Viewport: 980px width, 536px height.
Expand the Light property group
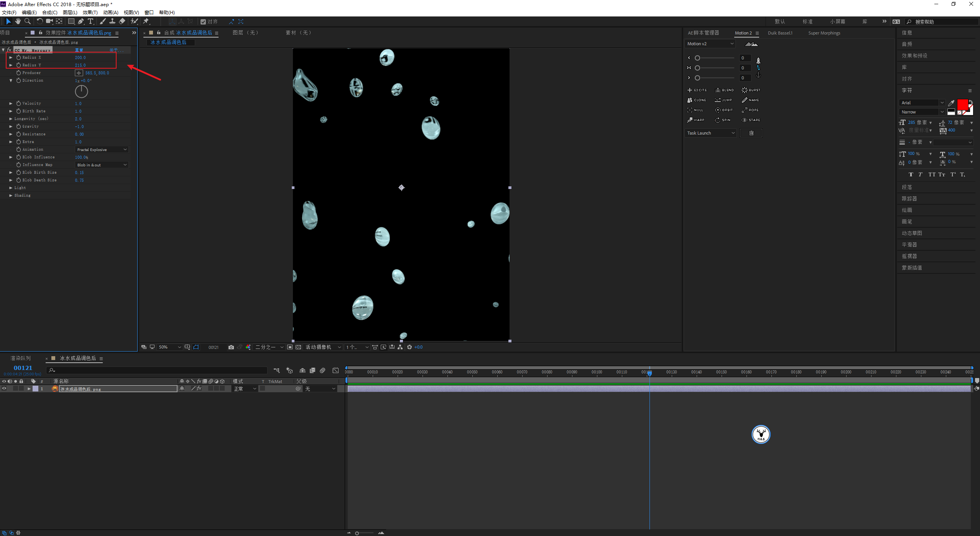tap(11, 188)
